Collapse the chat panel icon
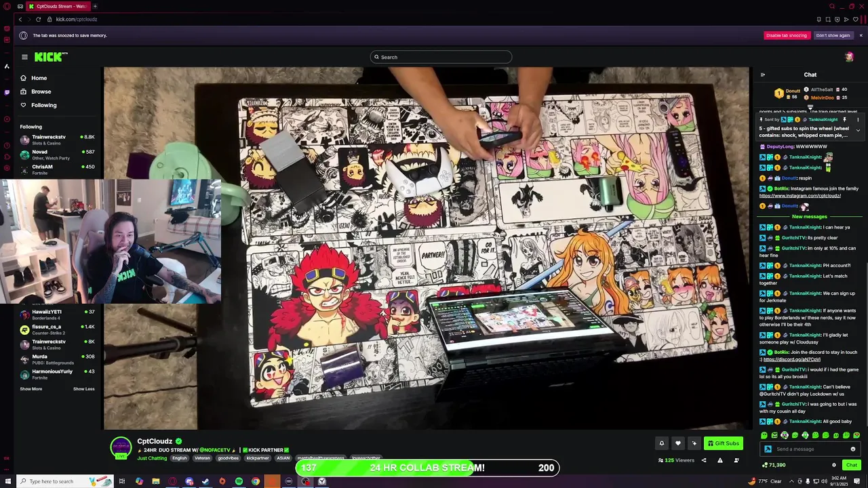This screenshot has width=868, height=488. pos(763,75)
